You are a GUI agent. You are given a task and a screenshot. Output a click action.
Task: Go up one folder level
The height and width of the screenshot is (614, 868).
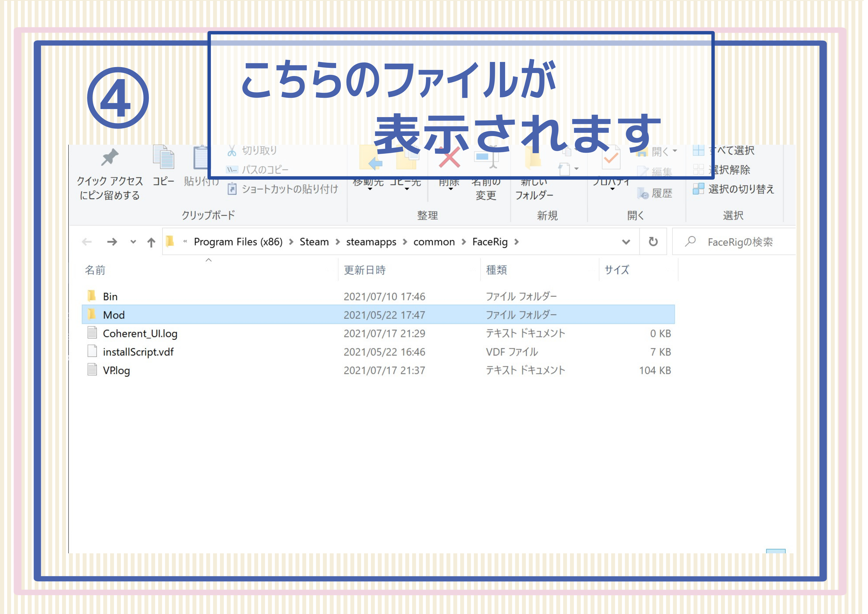pyautogui.click(x=151, y=242)
